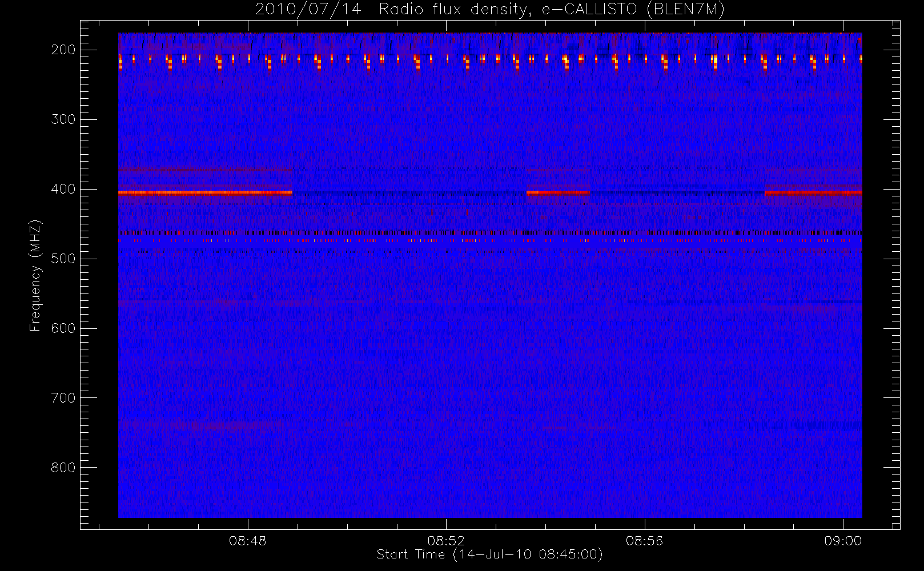Click the 'Start Time (14-Jul-10 08:45:00)' label
Image resolution: width=924 pixels, height=571 pixels.
coord(490,554)
